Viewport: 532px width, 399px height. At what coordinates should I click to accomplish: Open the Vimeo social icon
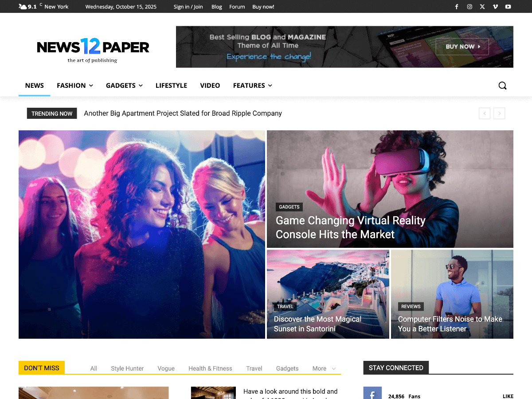(x=495, y=7)
